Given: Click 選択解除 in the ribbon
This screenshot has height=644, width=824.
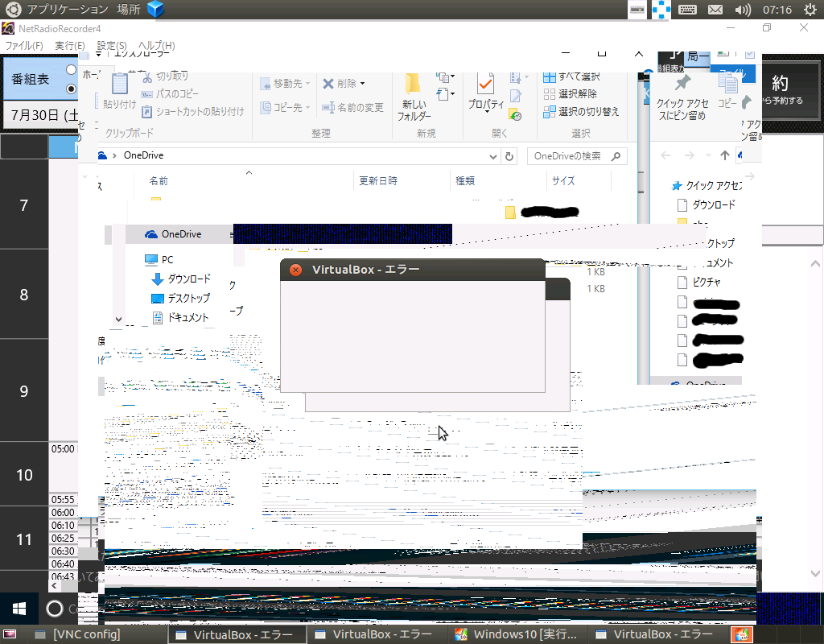Looking at the screenshot, I should click(570, 94).
